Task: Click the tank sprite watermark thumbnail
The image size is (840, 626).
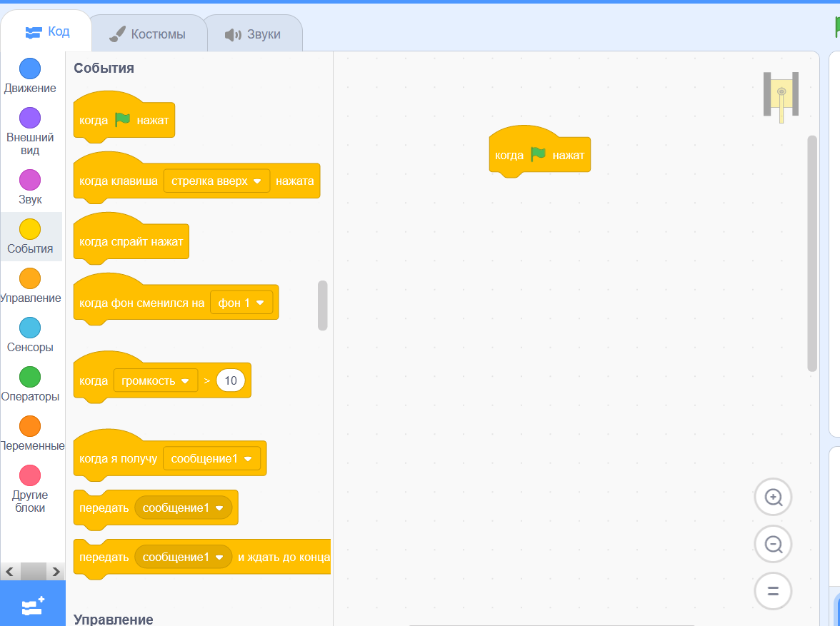Action: 781,98
